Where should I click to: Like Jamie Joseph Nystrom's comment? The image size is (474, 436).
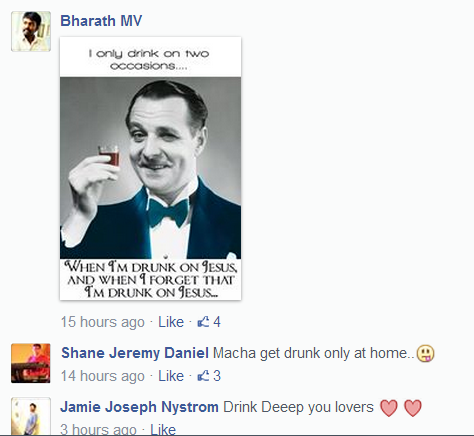coord(163,429)
